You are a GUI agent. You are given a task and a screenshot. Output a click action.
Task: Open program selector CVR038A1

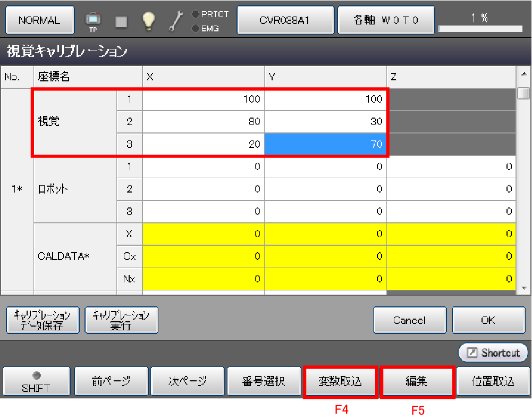coord(285,20)
